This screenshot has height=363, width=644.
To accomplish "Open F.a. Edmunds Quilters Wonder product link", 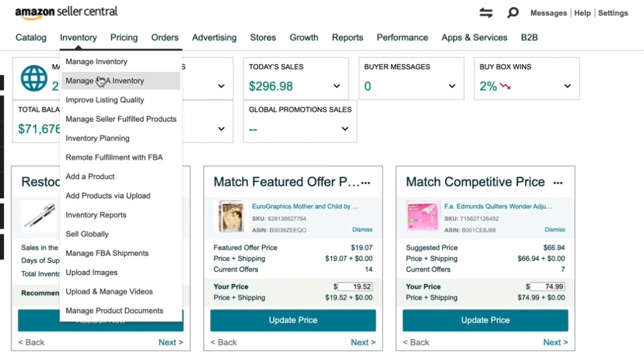I will point(498,206).
